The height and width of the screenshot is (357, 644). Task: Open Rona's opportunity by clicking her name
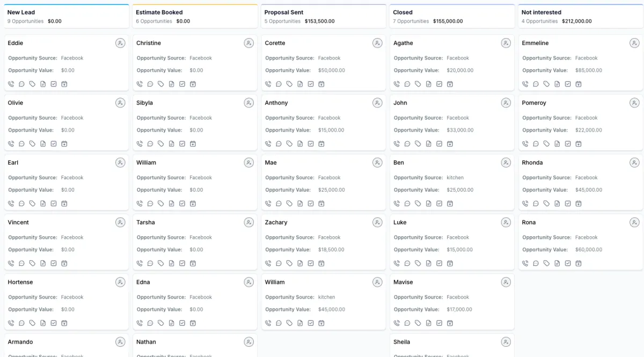click(x=529, y=222)
